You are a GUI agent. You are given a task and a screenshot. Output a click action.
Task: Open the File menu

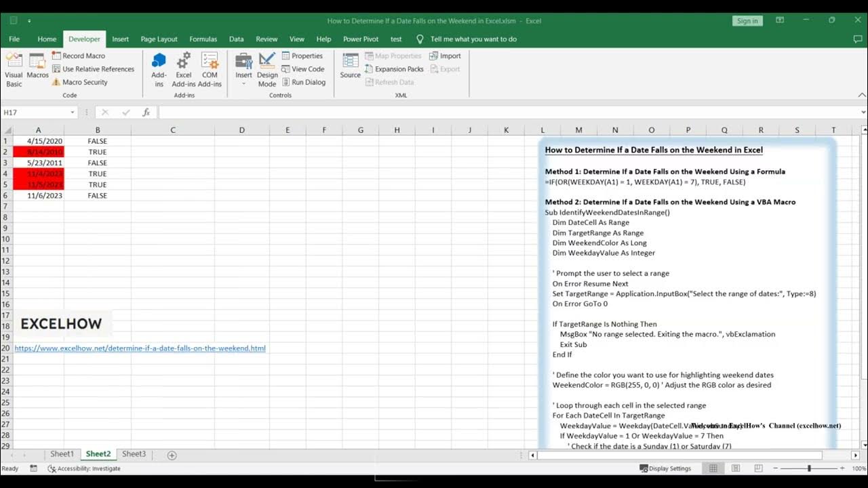(x=14, y=39)
